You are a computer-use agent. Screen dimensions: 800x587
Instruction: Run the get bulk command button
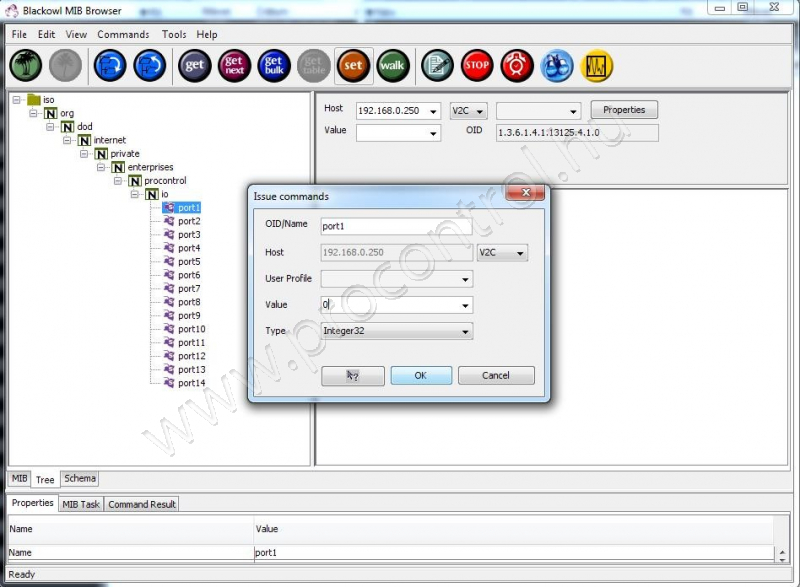point(274,65)
